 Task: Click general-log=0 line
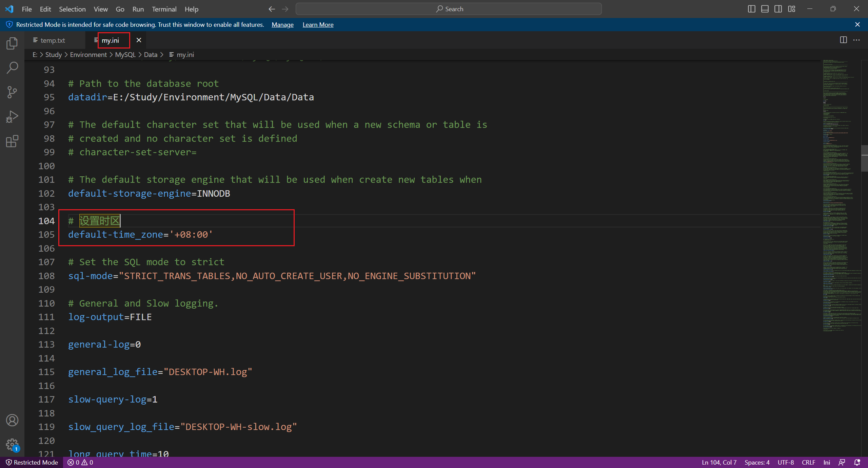click(x=104, y=345)
